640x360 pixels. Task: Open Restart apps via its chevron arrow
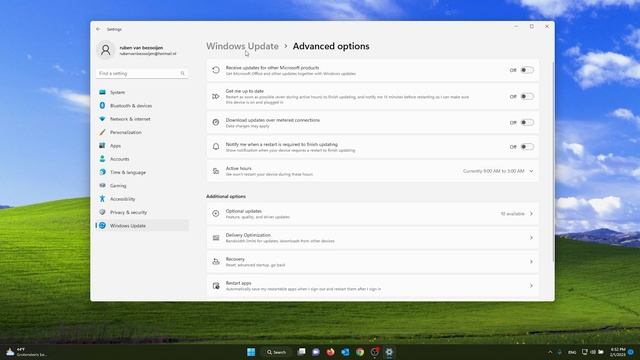(531, 286)
